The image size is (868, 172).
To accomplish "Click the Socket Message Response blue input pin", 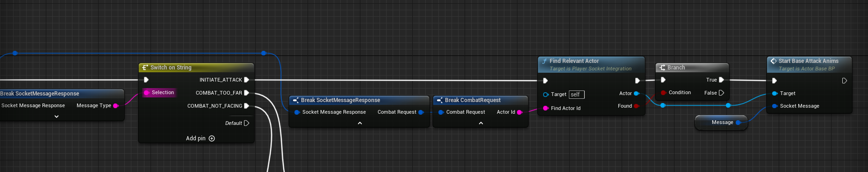I will tap(297, 112).
